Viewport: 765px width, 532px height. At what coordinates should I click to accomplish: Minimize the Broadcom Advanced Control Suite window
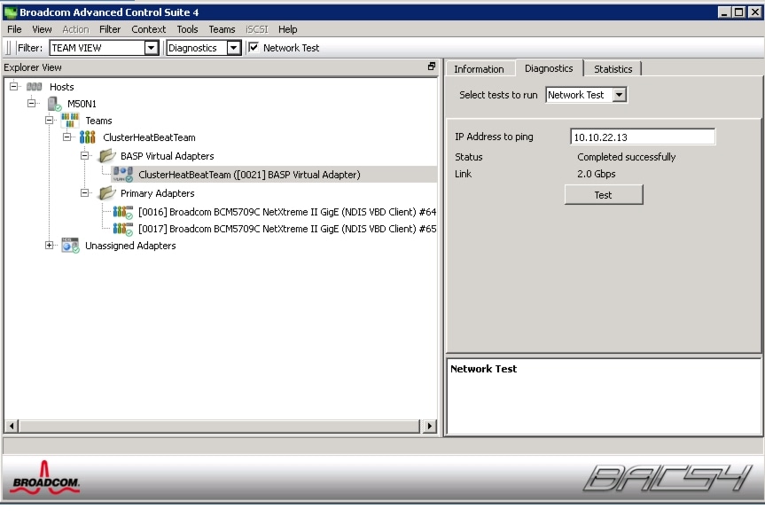click(x=724, y=12)
